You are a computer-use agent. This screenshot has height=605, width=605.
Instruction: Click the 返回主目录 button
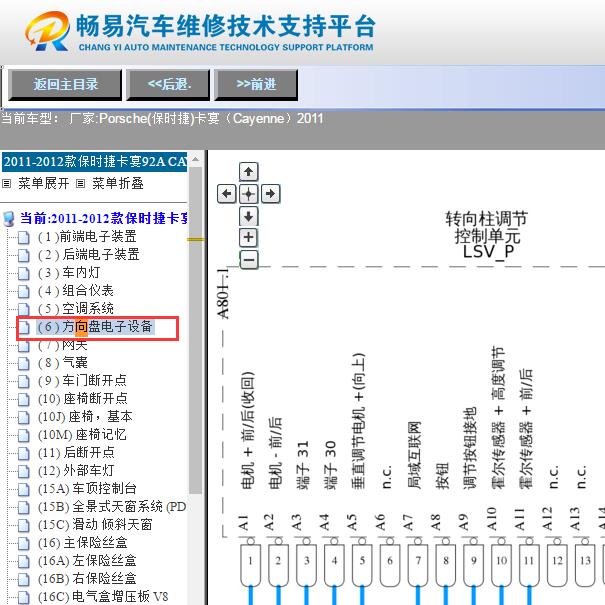click(x=65, y=85)
